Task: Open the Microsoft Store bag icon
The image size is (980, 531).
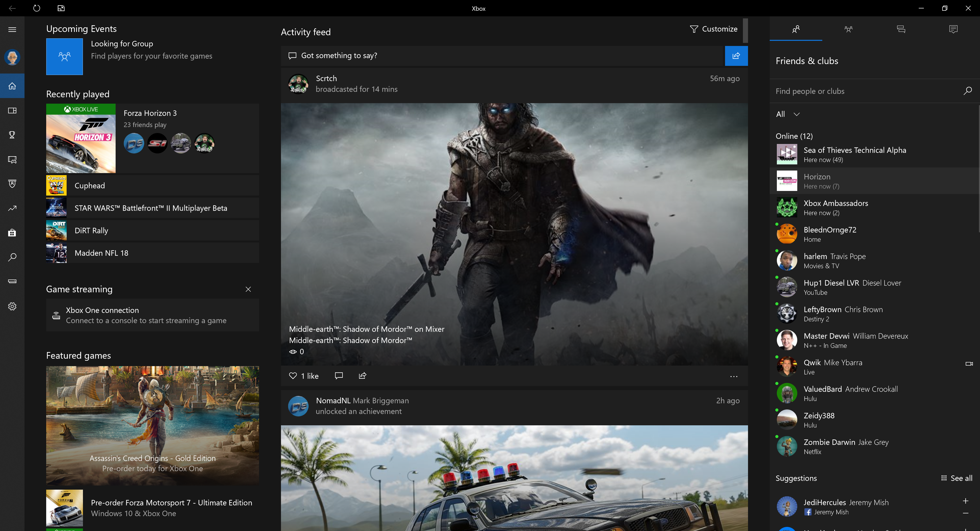Action: [x=12, y=233]
